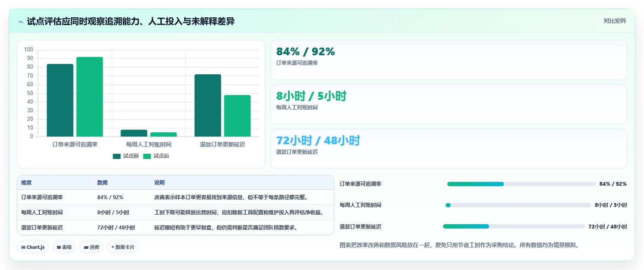Click progress value 84% / 92%
Screen dimensions: 644x270
tap(613, 184)
